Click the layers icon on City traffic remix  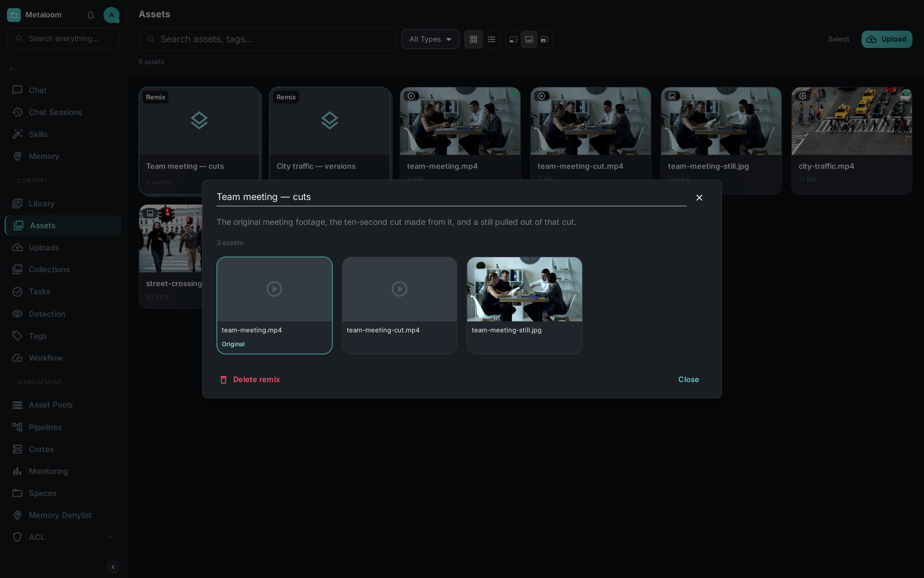329,121
